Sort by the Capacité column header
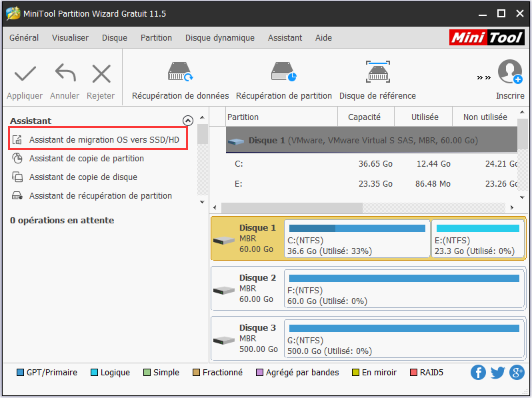532x398 pixels. 366,117
